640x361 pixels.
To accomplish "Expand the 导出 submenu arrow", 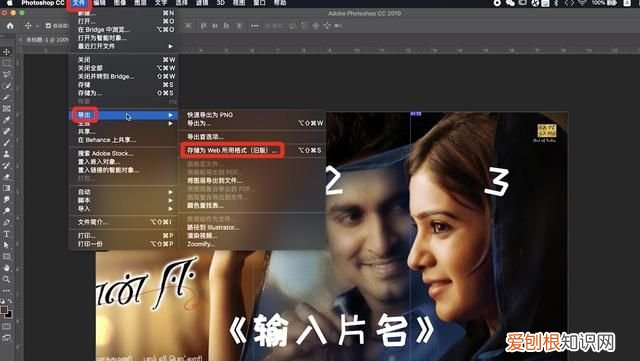I will click(171, 115).
